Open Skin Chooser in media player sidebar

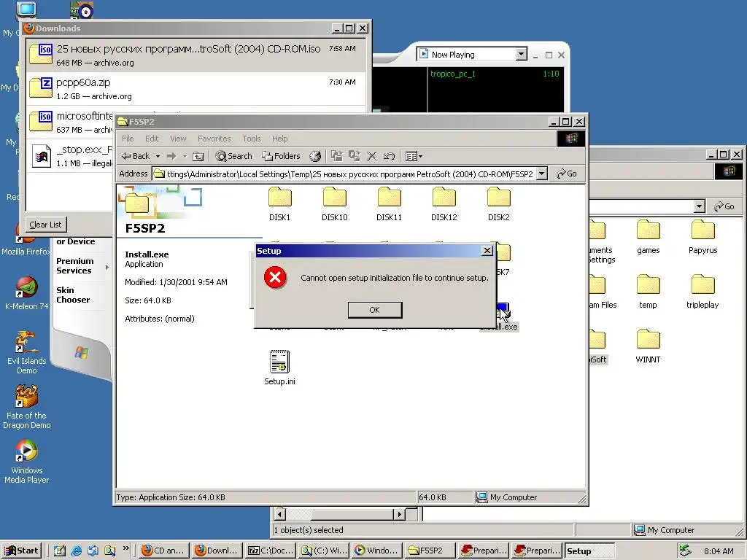(73, 295)
